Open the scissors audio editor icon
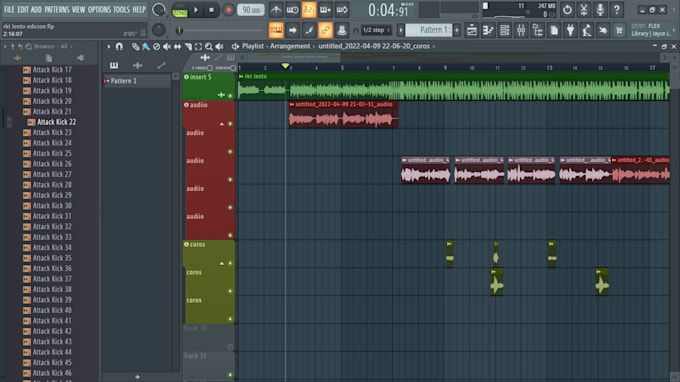Image resolution: width=680 pixels, height=382 pixels. (584, 10)
